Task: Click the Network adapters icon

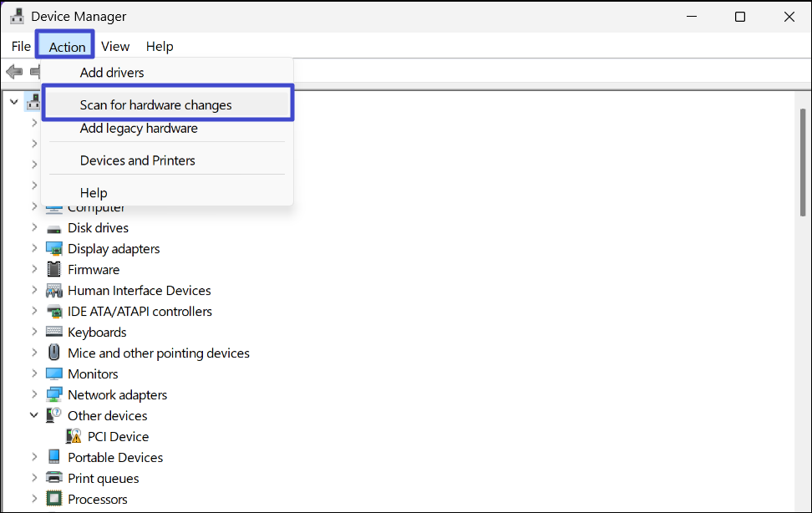Action: pyautogui.click(x=54, y=395)
